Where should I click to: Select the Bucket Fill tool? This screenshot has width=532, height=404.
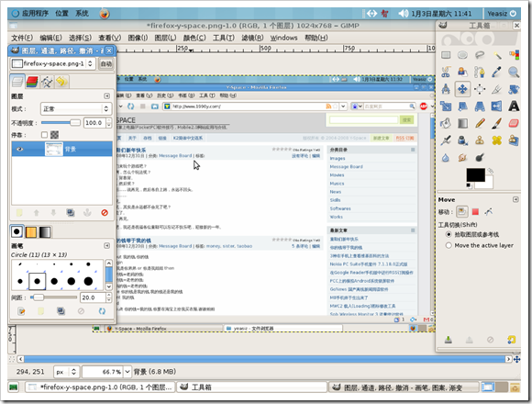[x=446, y=123]
